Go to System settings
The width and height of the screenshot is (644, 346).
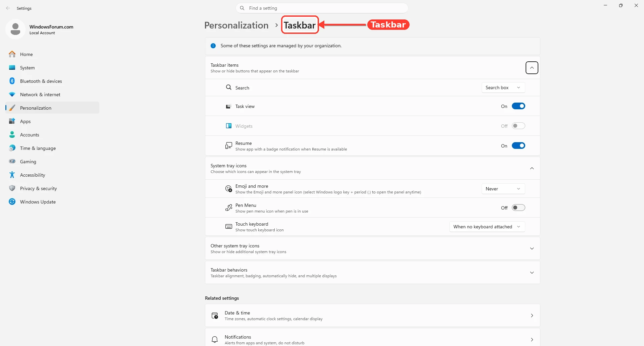(x=52, y=67)
